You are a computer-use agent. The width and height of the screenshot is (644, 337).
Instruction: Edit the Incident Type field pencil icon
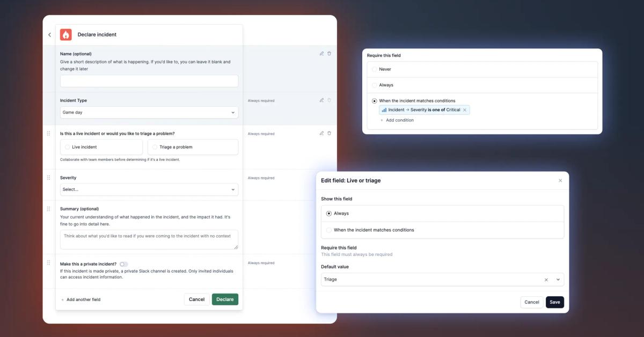click(321, 100)
